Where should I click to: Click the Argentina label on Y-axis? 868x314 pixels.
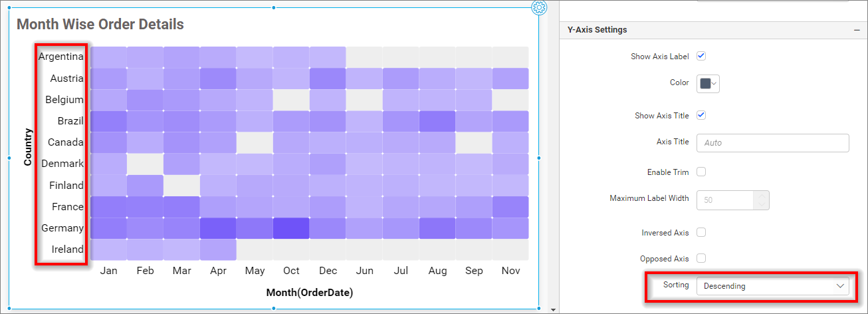point(60,57)
